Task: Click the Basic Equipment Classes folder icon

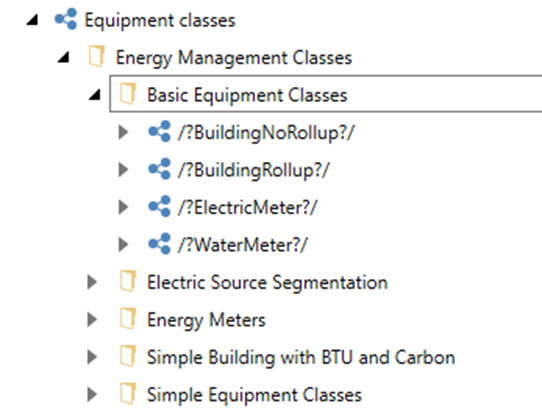Action: pyautogui.click(x=128, y=94)
